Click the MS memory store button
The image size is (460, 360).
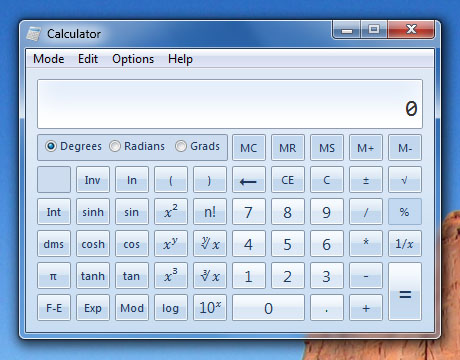(x=327, y=148)
